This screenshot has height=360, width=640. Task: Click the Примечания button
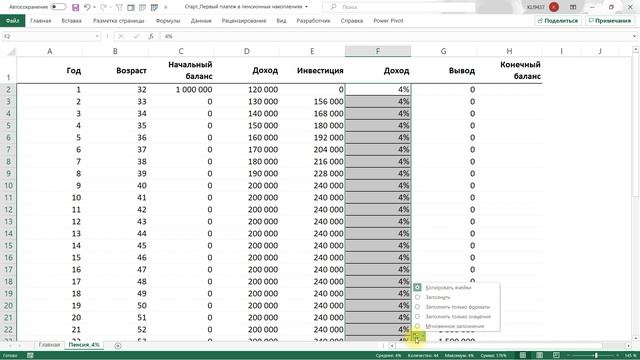[610, 21]
